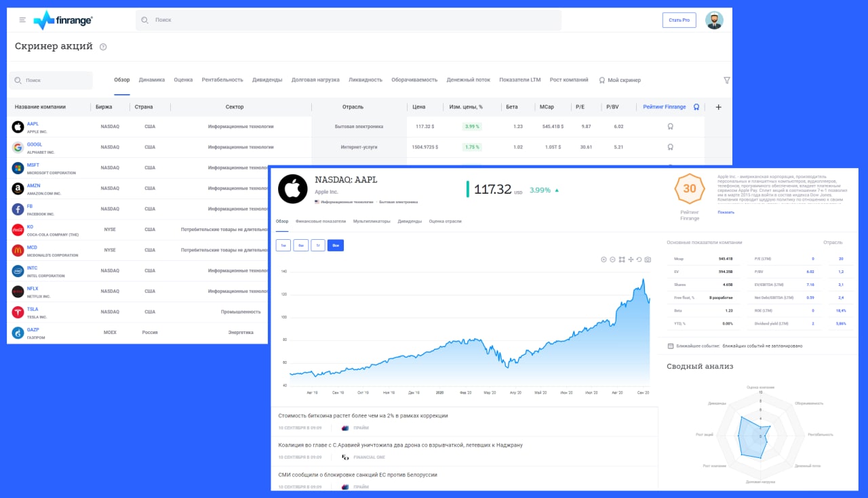This screenshot has width=868, height=498.
Task: Reset the chart with the reset icon
Action: [639, 260]
